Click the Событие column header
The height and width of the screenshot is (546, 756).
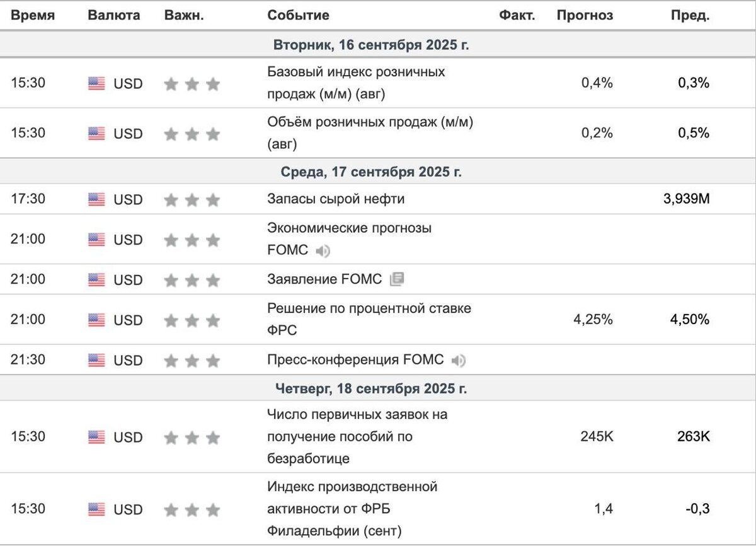point(298,16)
